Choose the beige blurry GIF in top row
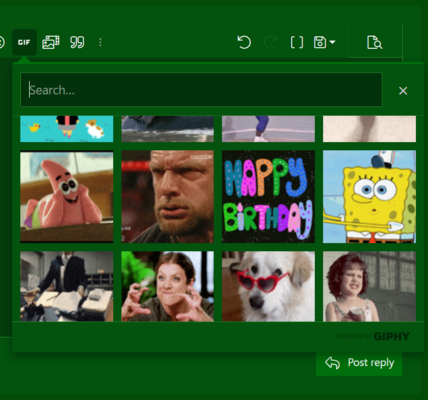Image resolution: width=428 pixels, height=400 pixels. (x=369, y=129)
